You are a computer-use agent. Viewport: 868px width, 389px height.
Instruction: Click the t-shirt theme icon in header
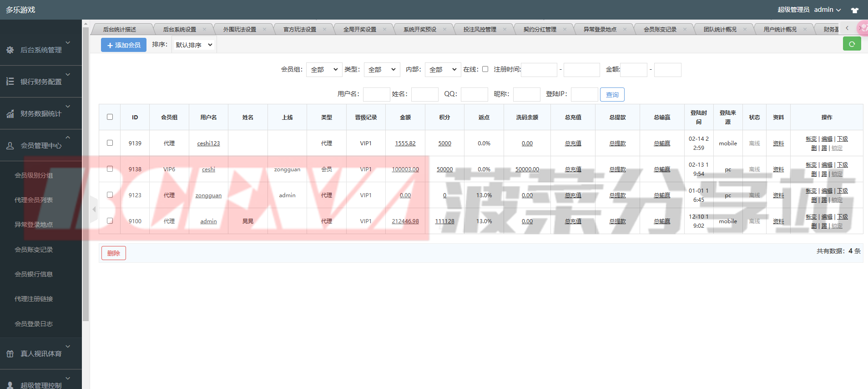[x=855, y=10]
